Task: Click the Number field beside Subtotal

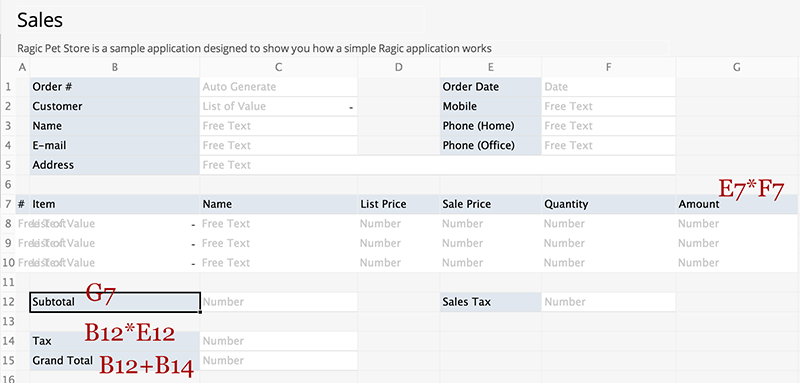Action: point(279,302)
